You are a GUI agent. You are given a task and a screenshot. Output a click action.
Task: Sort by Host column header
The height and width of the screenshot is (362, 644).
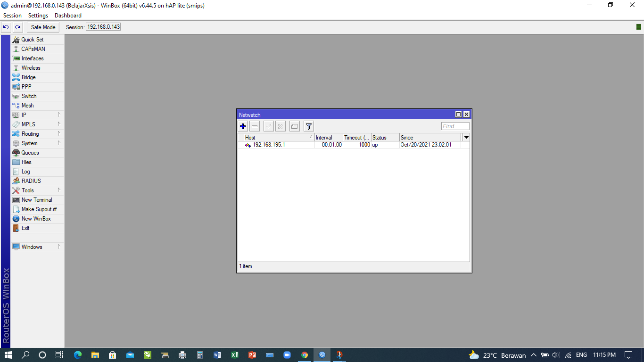(x=279, y=138)
